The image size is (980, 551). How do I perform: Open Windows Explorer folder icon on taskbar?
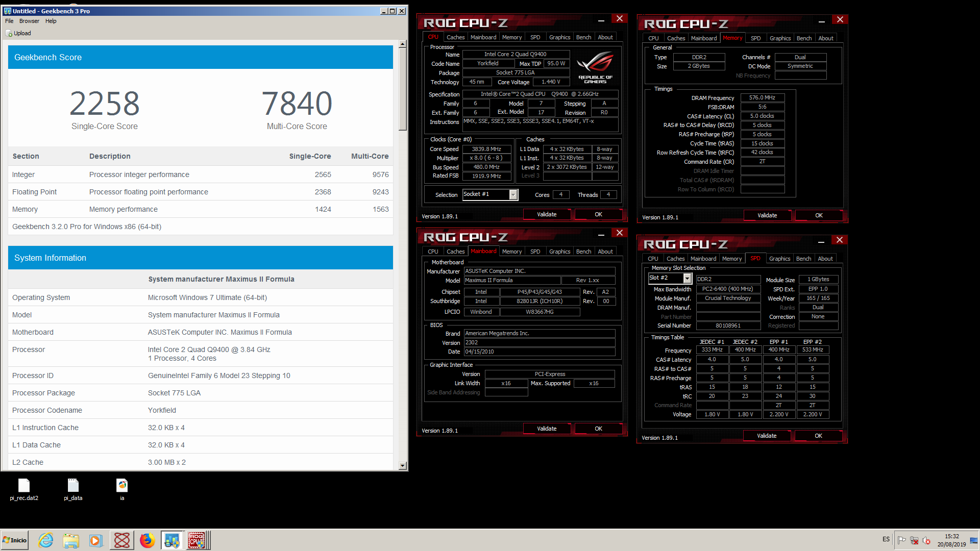click(x=71, y=540)
